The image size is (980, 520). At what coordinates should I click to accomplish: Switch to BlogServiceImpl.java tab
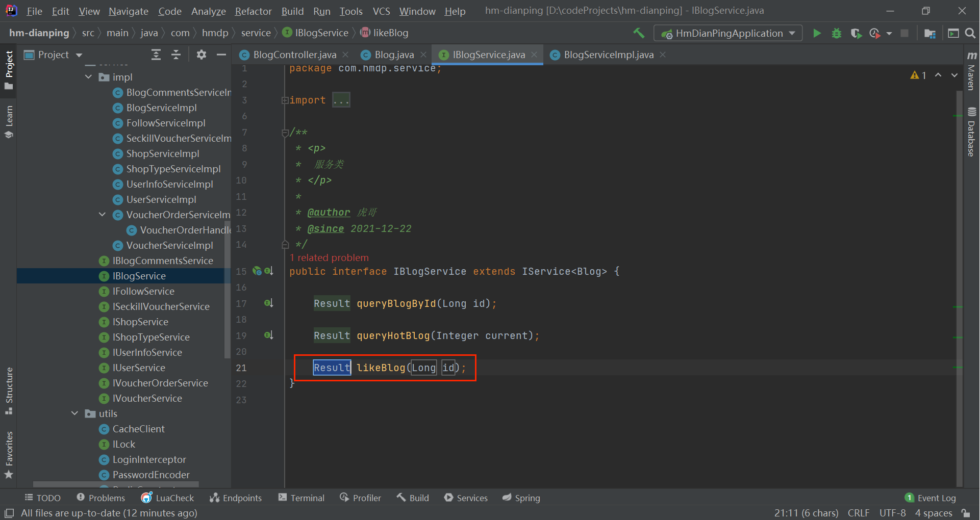[x=608, y=55]
